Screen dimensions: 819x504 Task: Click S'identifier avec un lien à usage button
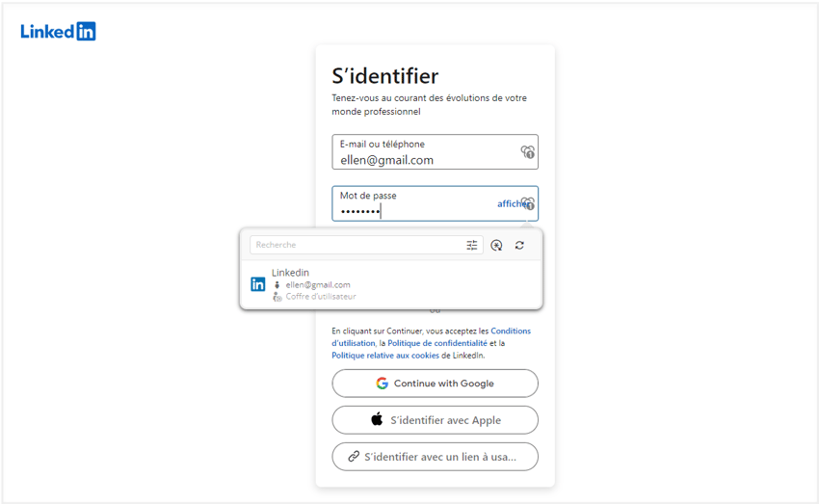pyautogui.click(x=435, y=457)
